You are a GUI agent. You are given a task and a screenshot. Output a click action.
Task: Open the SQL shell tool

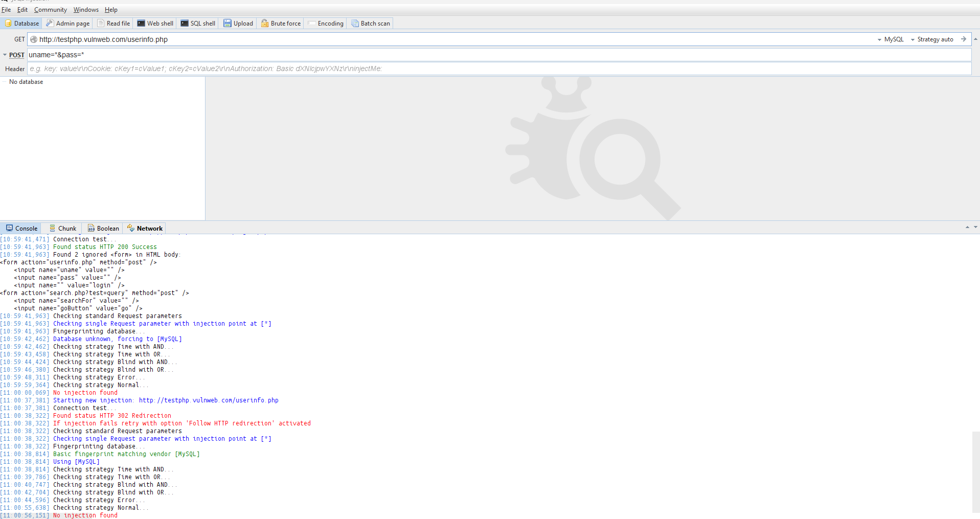(197, 23)
